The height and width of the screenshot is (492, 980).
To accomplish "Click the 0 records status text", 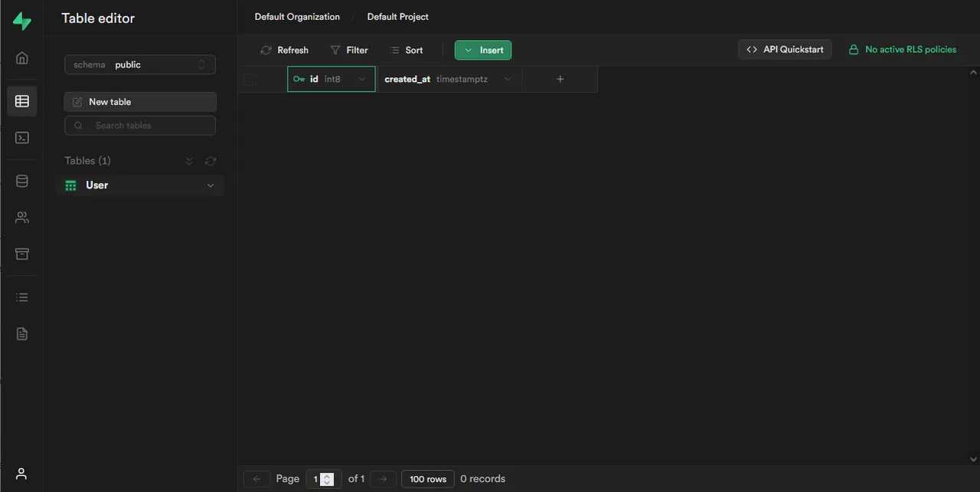I will [483, 479].
